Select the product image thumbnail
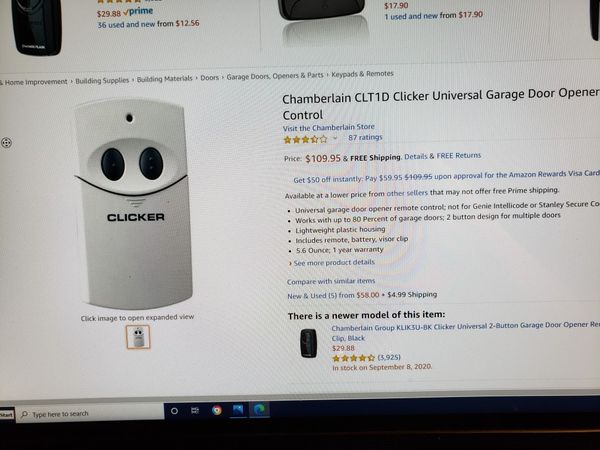 pyautogui.click(x=138, y=337)
